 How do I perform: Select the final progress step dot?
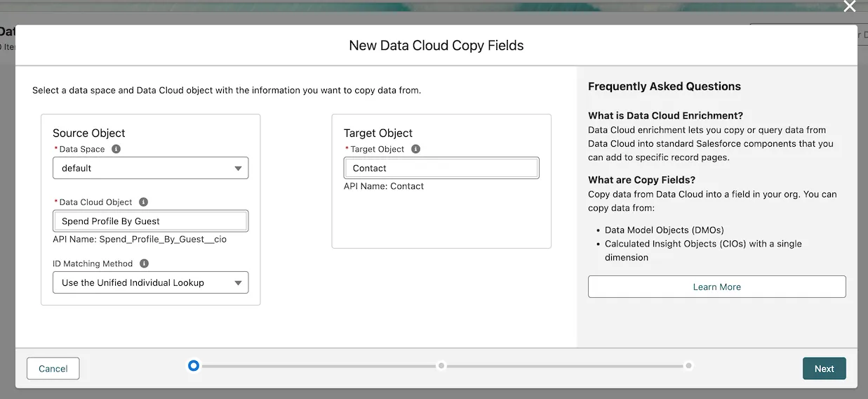689,366
